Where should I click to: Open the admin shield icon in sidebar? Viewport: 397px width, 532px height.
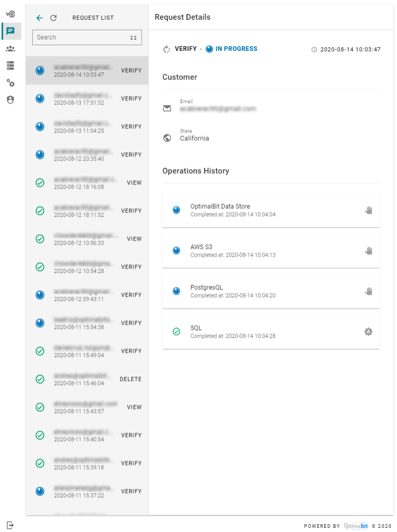(10, 100)
